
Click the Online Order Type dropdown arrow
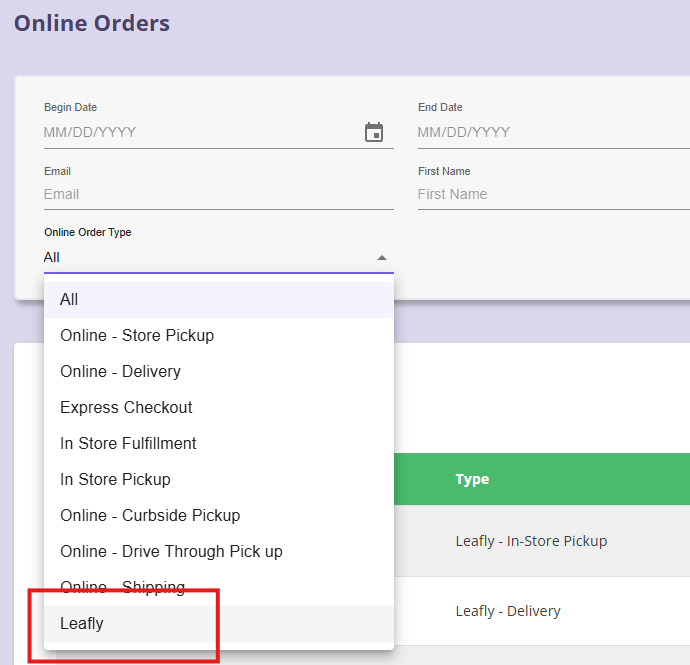click(381, 258)
